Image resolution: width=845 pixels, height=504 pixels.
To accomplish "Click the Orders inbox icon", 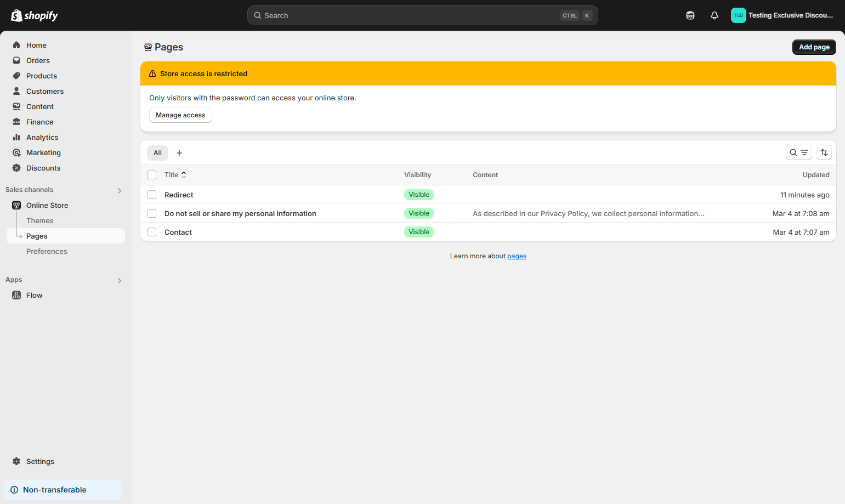I will click(x=16, y=60).
